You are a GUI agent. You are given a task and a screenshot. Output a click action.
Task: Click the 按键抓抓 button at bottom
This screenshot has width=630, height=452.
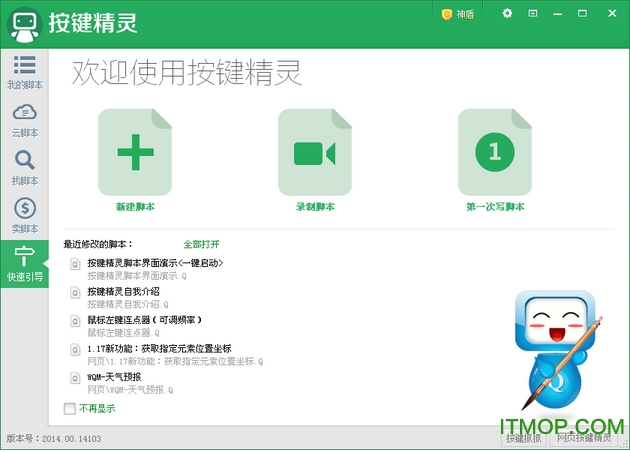coord(523,439)
